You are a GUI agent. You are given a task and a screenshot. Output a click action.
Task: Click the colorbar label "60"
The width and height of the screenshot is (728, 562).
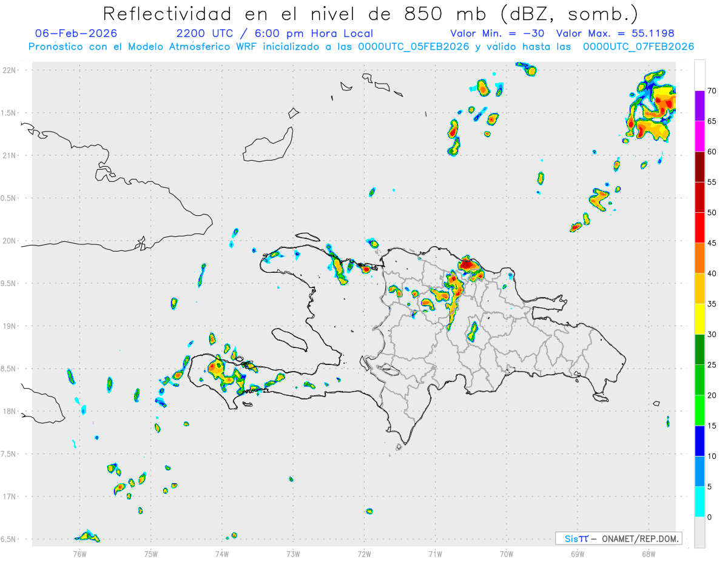(712, 152)
